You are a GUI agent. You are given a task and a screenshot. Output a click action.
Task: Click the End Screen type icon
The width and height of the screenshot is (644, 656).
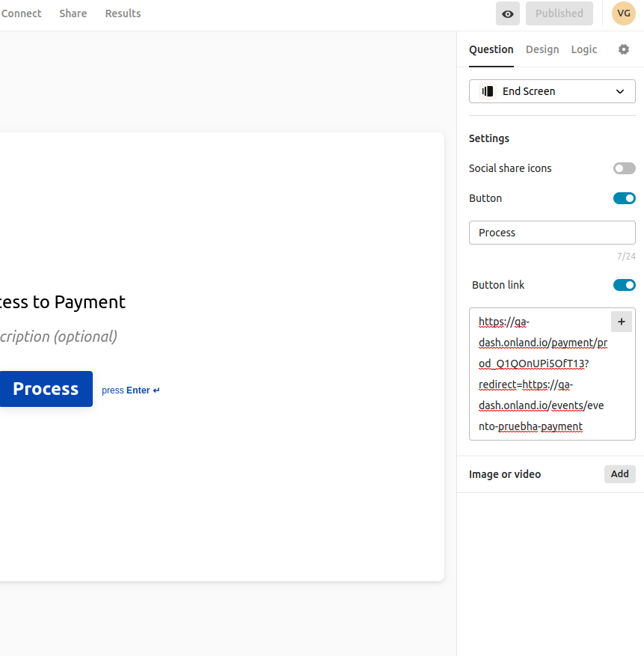tap(488, 91)
